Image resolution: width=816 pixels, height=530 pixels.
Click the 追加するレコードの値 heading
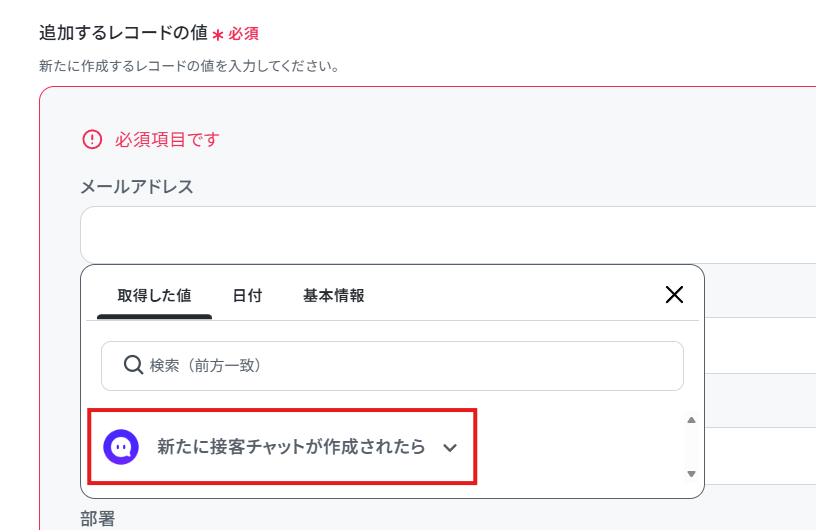[x=123, y=33]
